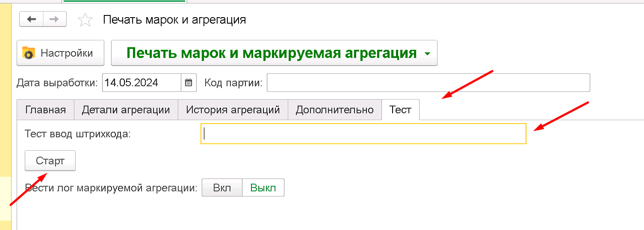The image size is (644, 230).
Task: Click into the Код партии field
Action: [428, 83]
